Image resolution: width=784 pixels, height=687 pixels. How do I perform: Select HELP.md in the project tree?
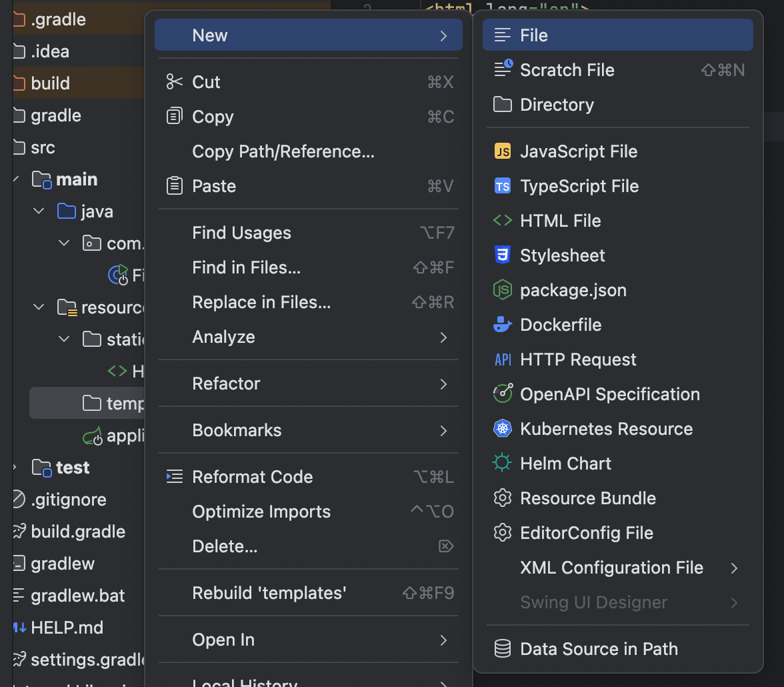coord(67,628)
